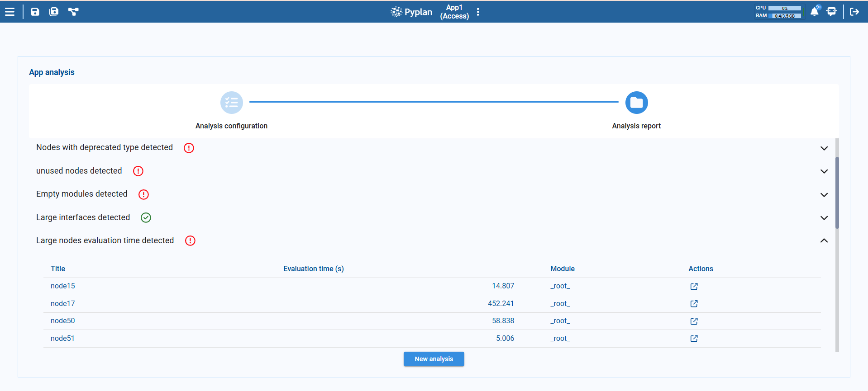
Task: Open the app options three-dot menu
Action: coord(478,12)
